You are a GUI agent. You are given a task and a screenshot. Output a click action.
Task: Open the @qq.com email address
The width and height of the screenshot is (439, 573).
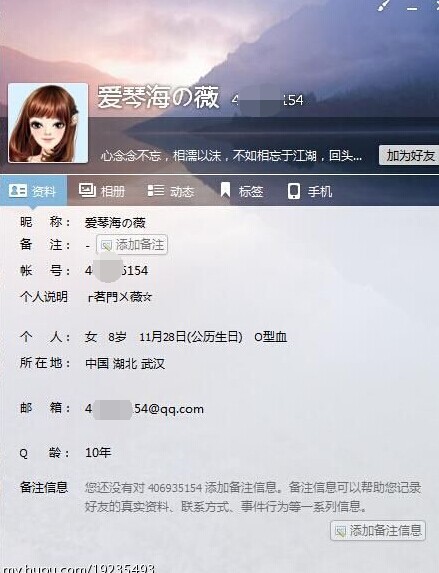click(144, 409)
